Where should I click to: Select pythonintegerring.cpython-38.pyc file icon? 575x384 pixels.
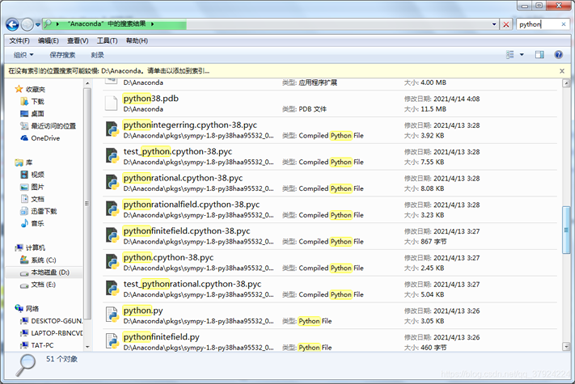pos(112,129)
